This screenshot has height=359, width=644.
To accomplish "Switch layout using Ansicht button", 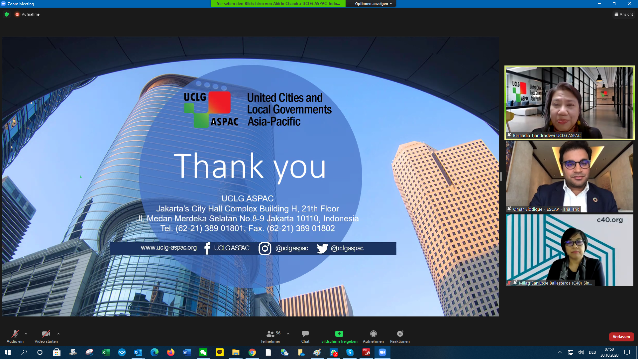I will click(x=624, y=14).
